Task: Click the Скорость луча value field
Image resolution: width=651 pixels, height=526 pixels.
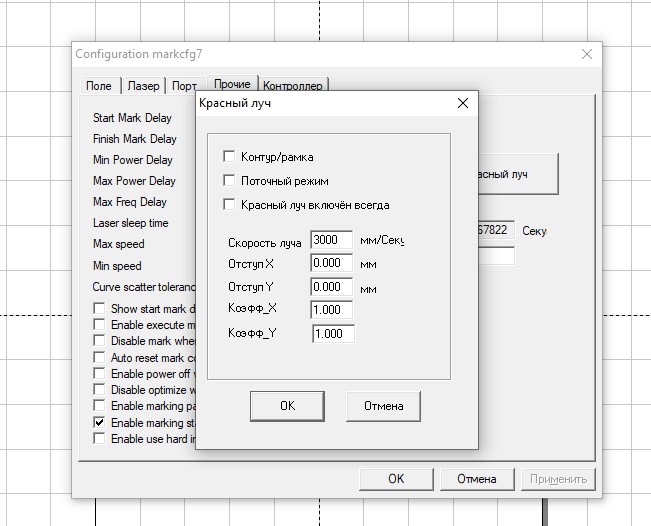Action: 332,241
